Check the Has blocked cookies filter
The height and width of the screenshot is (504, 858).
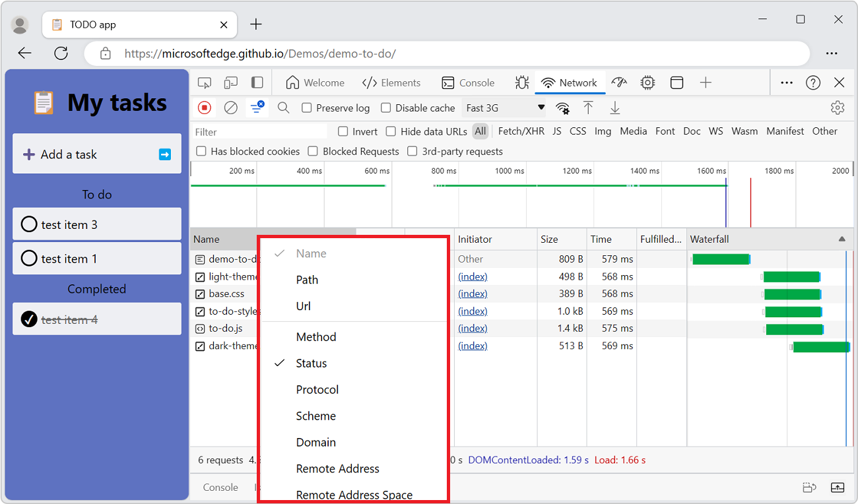click(x=201, y=151)
